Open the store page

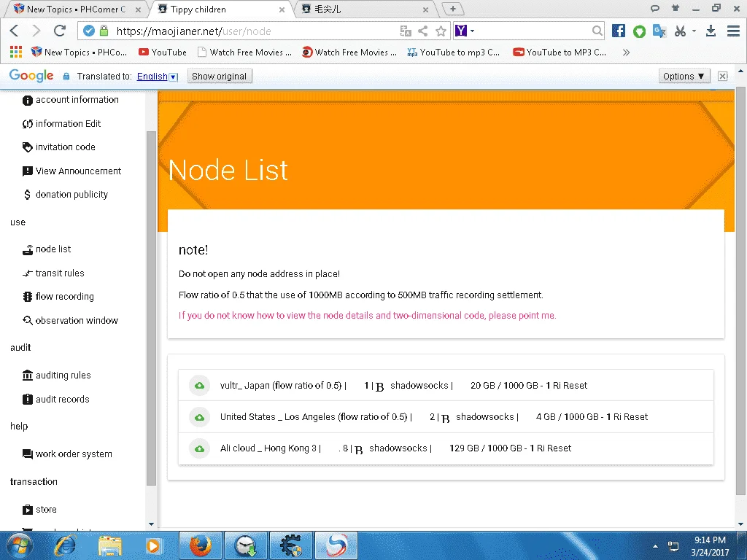[39, 510]
